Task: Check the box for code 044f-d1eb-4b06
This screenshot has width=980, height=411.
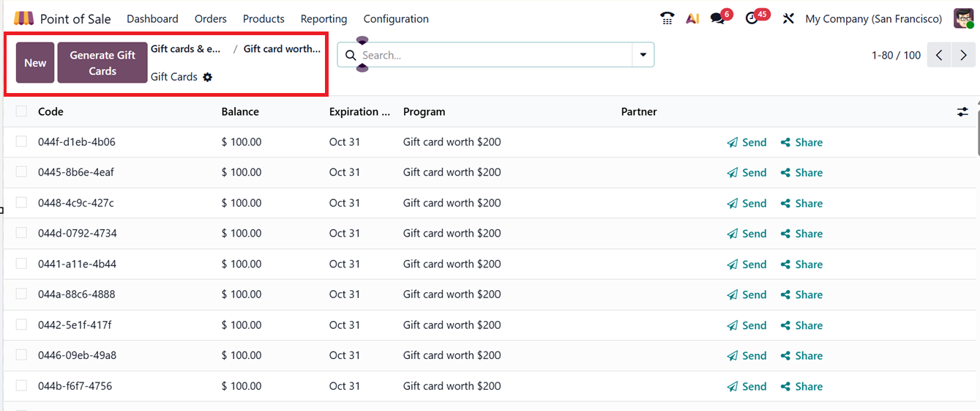Action: (21, 141)
